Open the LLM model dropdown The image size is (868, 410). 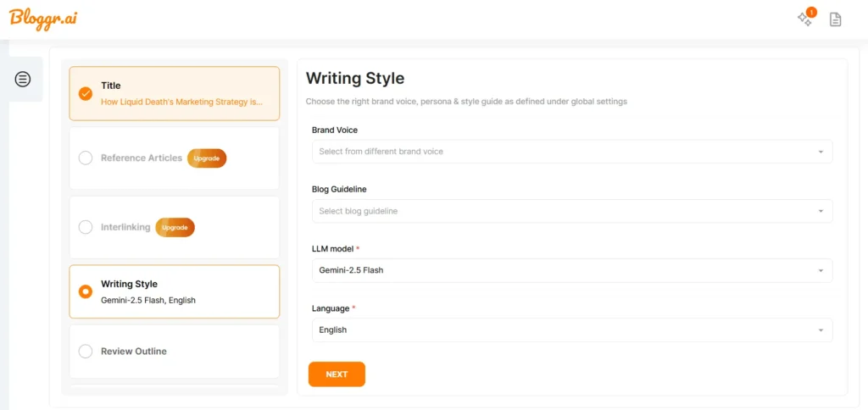[x=572, y=270]
